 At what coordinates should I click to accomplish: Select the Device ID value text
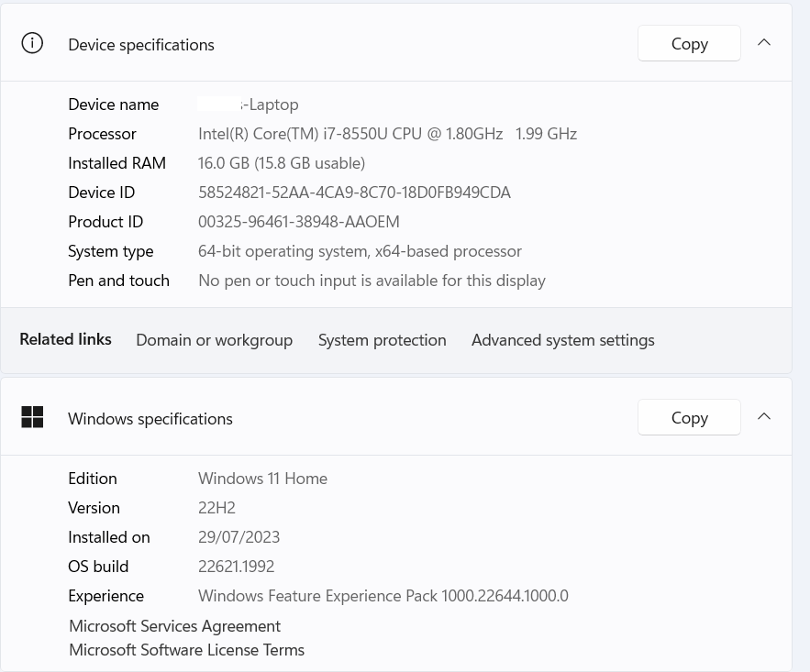point(355,192)
